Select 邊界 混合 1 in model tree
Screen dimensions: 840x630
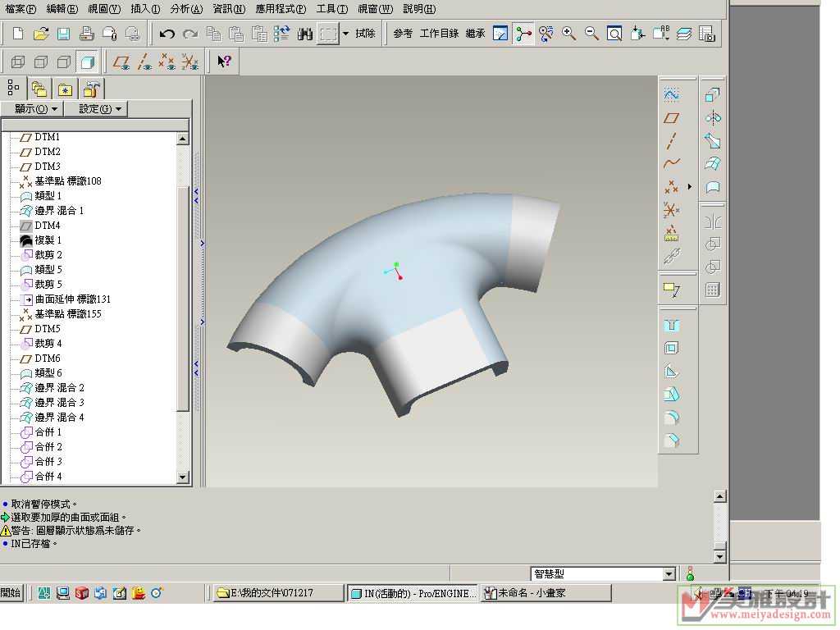(58, 211)
